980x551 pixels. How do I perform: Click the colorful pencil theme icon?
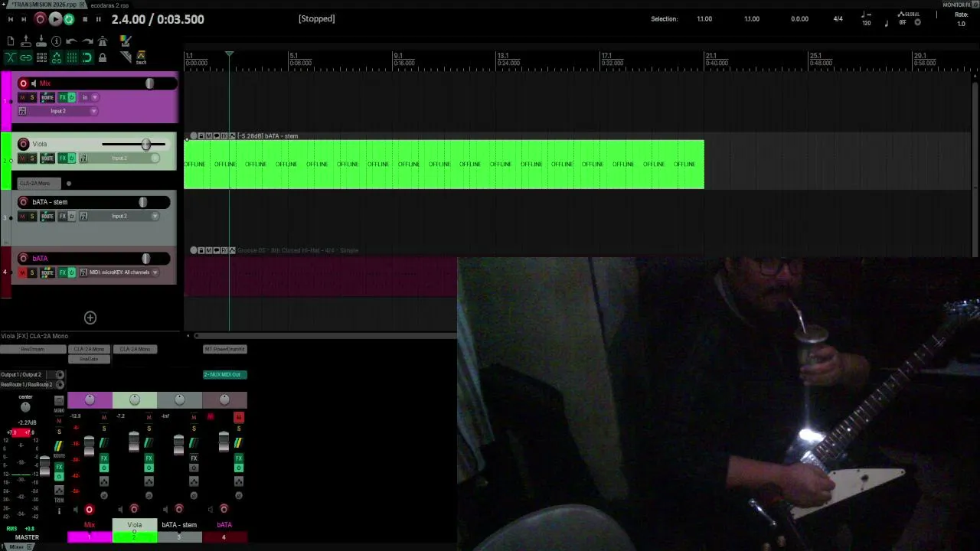(x=126, y=41)
